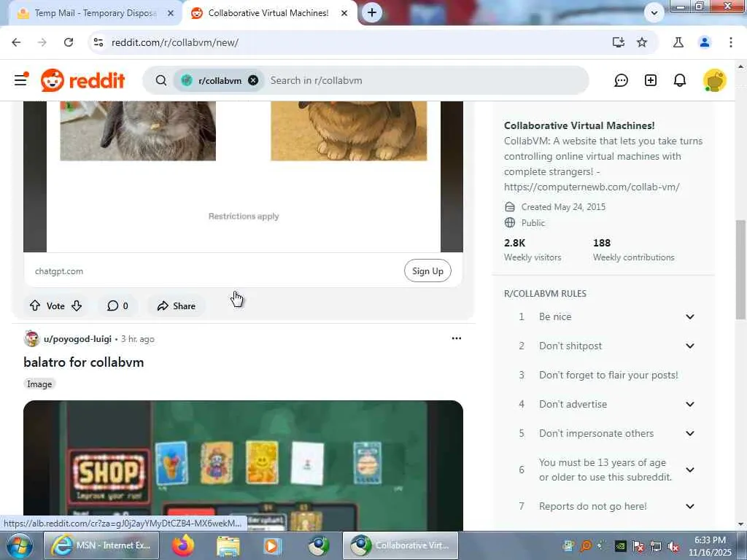Open the Chrome profile avatar

point(704,42)
